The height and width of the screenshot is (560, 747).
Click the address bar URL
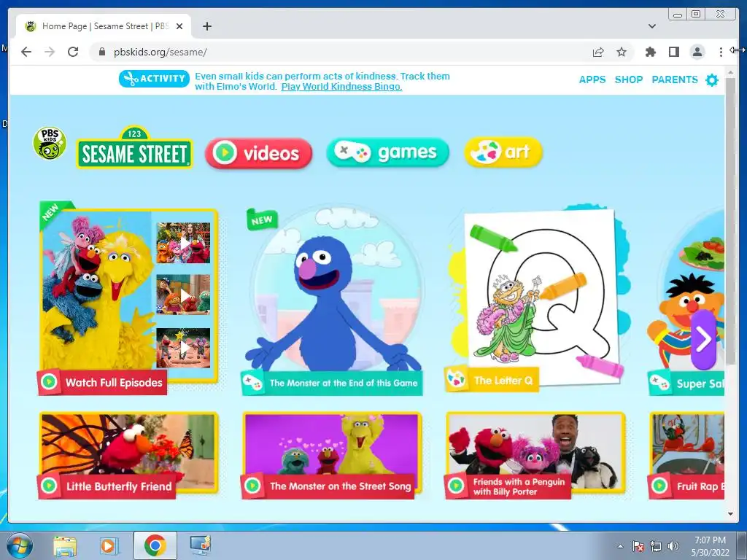(160, 52)
